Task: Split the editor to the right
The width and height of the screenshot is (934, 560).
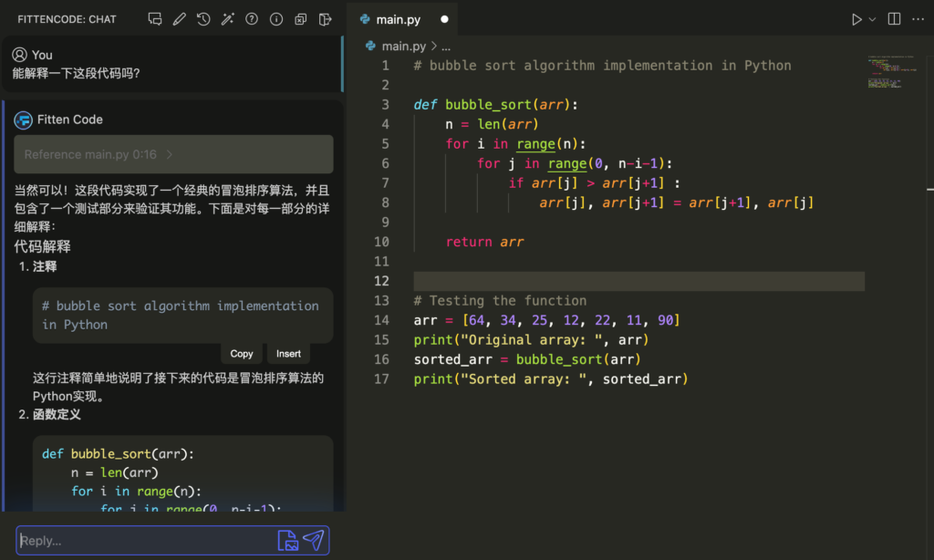Action: pos(894,19)
